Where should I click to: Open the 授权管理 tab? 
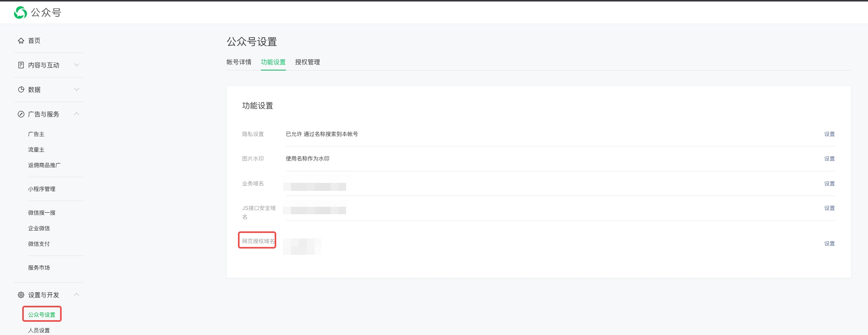tap(307, 62)
